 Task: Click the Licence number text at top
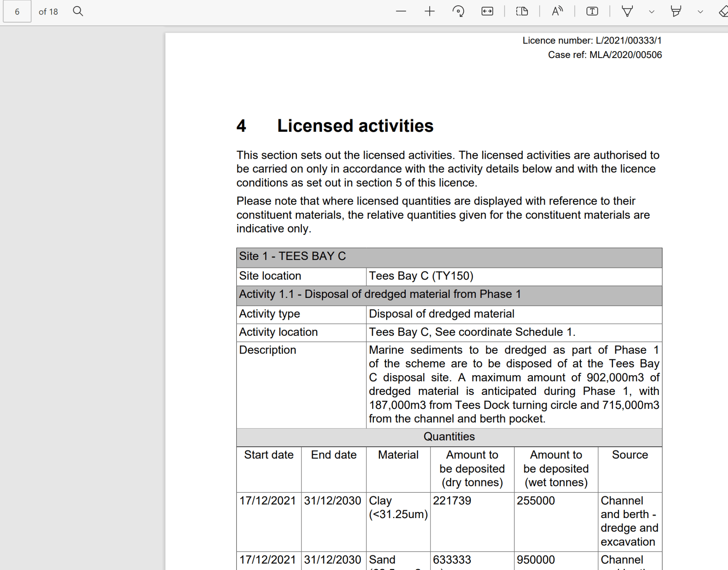point(592,41)
